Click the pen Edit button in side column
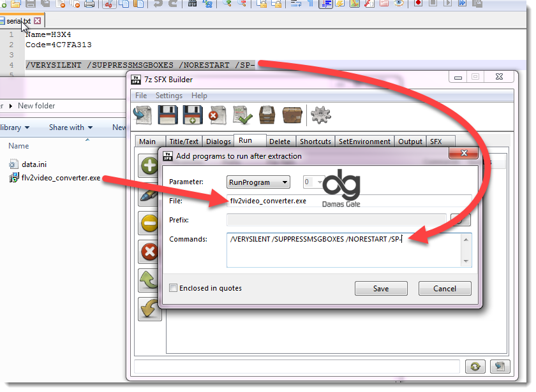The height and width of the screenshot is (392, 536). (149, 194)
